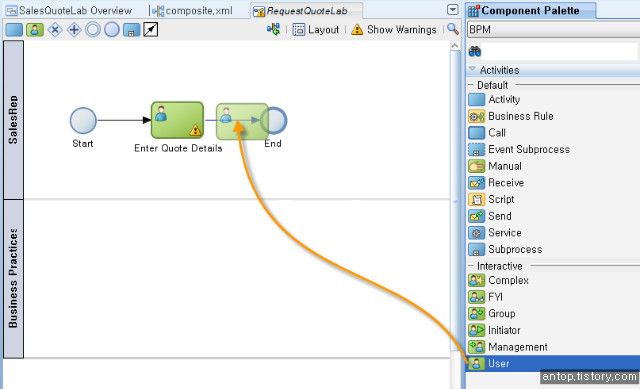Click Show Warnings button
This screenshot has width=640, height=389.
(394, 30)
